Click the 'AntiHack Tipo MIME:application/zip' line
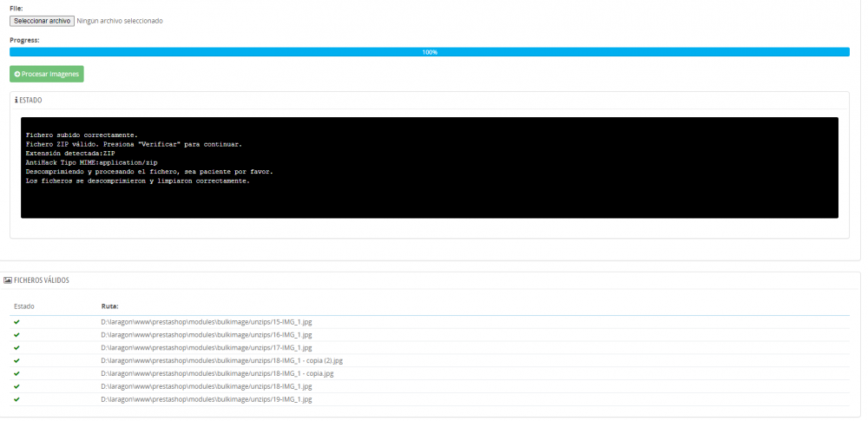The image size is (868, 421). click(91, 162)
